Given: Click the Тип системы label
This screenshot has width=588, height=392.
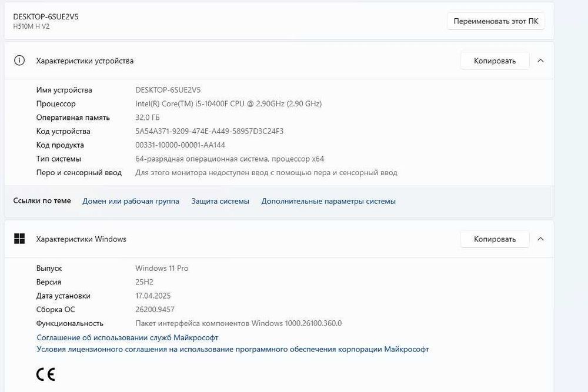Looking at the screenshot, I should pyautogui.click(x=58, y=159).
